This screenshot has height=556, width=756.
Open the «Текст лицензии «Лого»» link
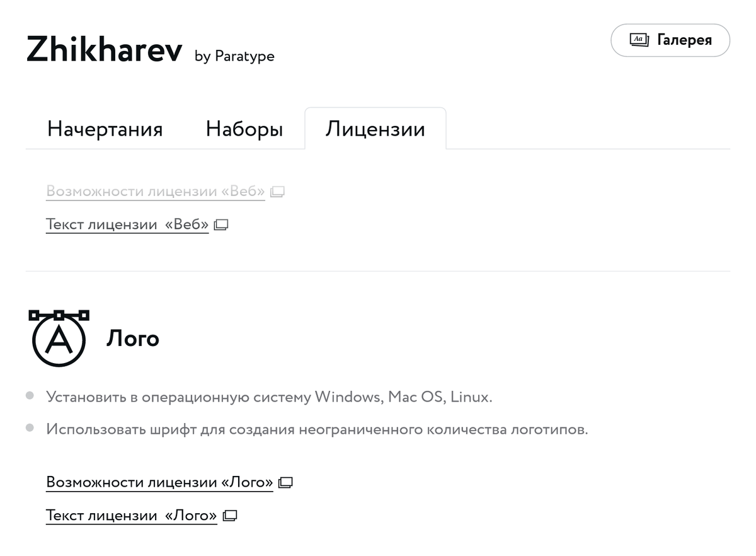(130, 515)
